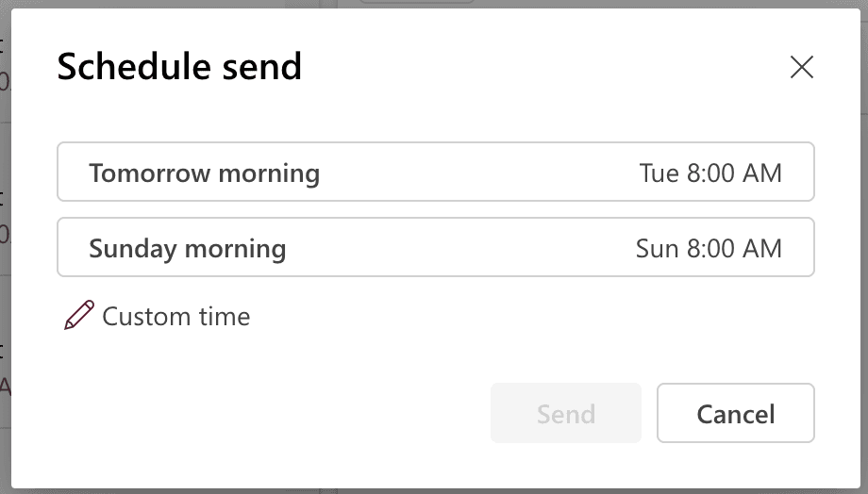Schedule the email for Tuesday at 8:00 AM

(x=435, y=173)
